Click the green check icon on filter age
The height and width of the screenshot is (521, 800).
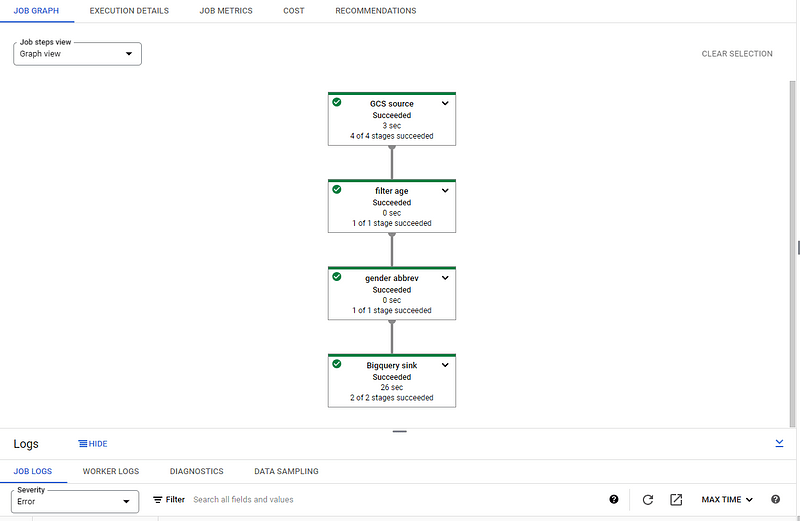coord(337,189)
